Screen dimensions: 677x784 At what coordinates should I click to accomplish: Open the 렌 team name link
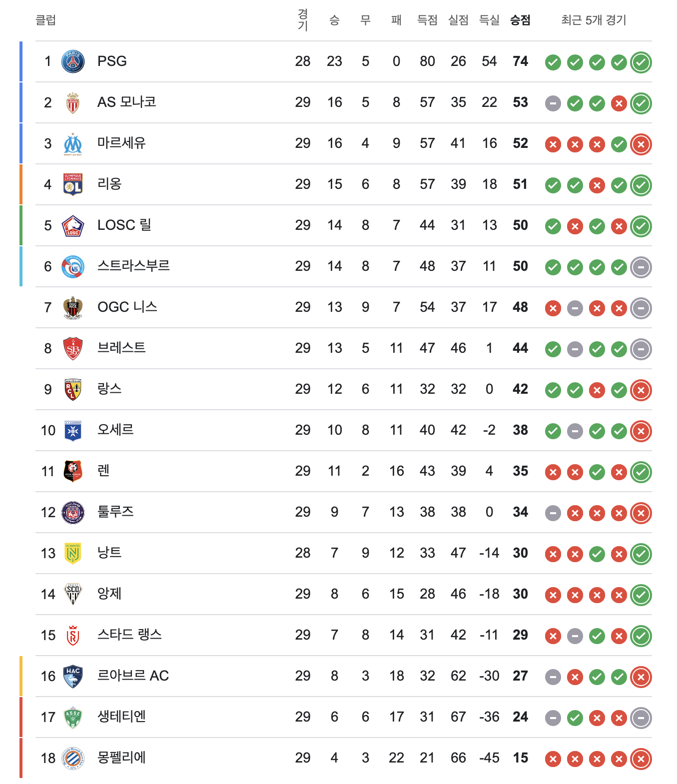pos(103,471)
